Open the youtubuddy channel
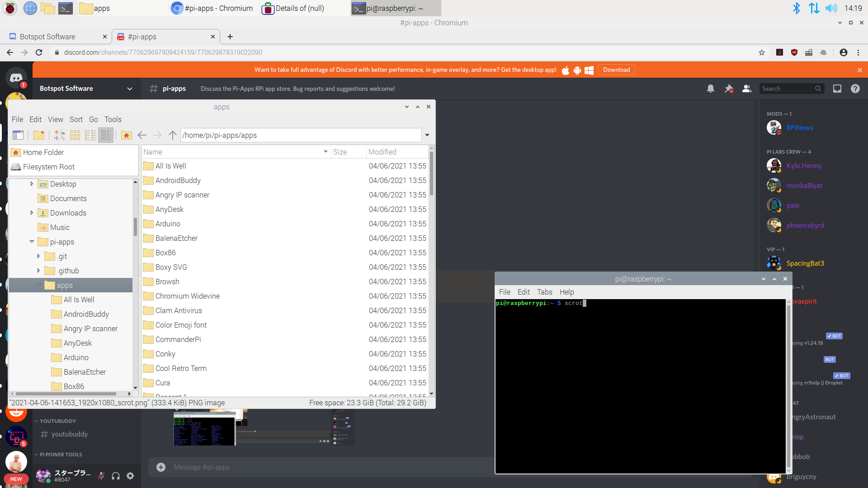 (x=69, y=434)
